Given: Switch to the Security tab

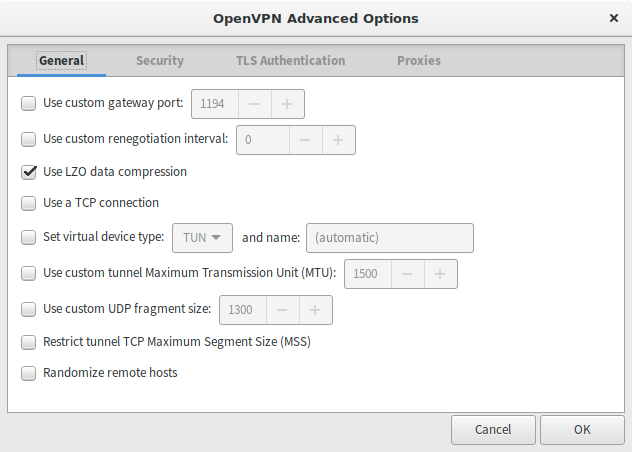Looking at the screenshot, I should 160,60.
